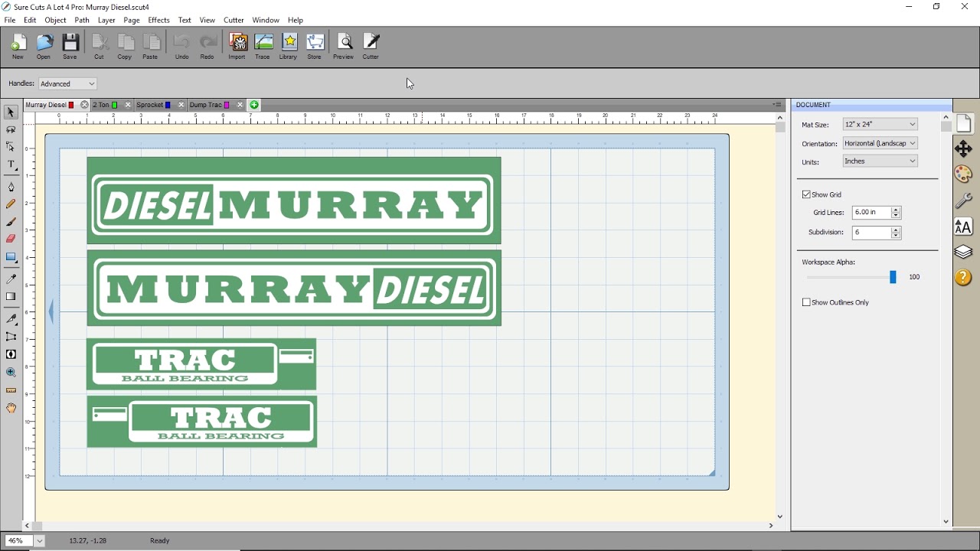Enable the Show Outlines Only checkbox

(806, 303)
